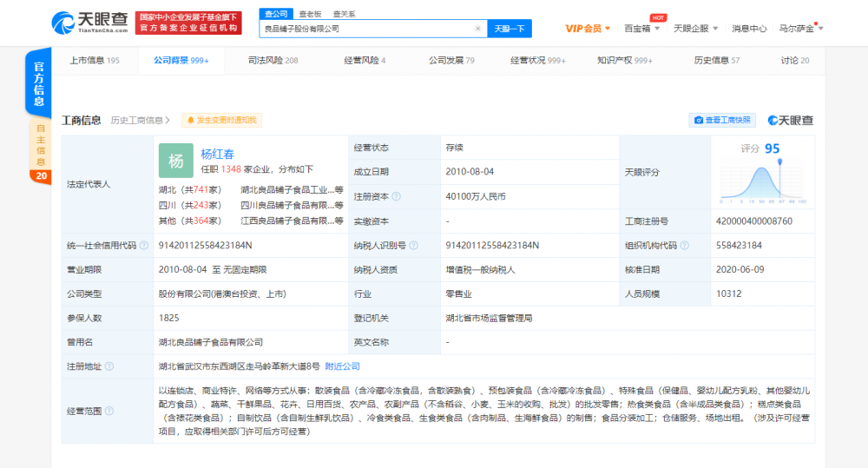
Task: Click the 组织机构代码 558423184 value
Action: (739, 246)
